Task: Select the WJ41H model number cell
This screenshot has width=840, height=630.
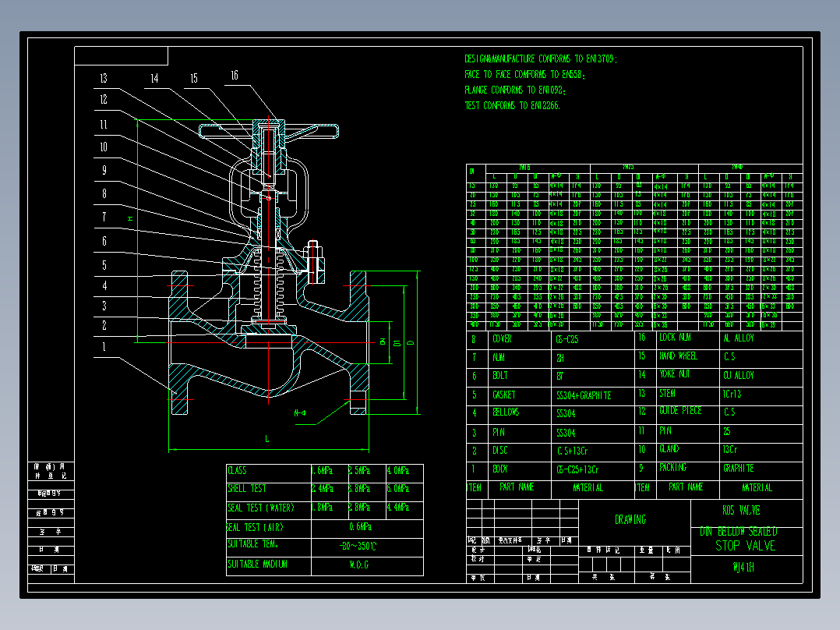Action: pos(743,568)
